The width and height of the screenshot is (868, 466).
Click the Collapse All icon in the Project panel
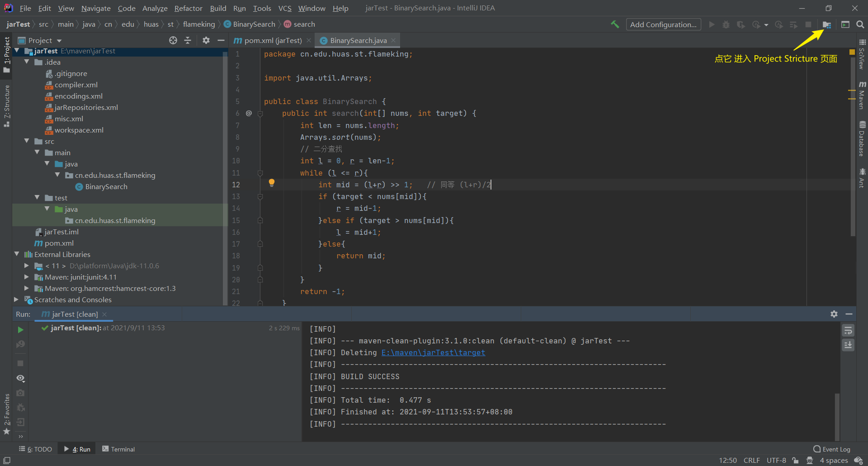pyautogui.click(x=188, y=40)
